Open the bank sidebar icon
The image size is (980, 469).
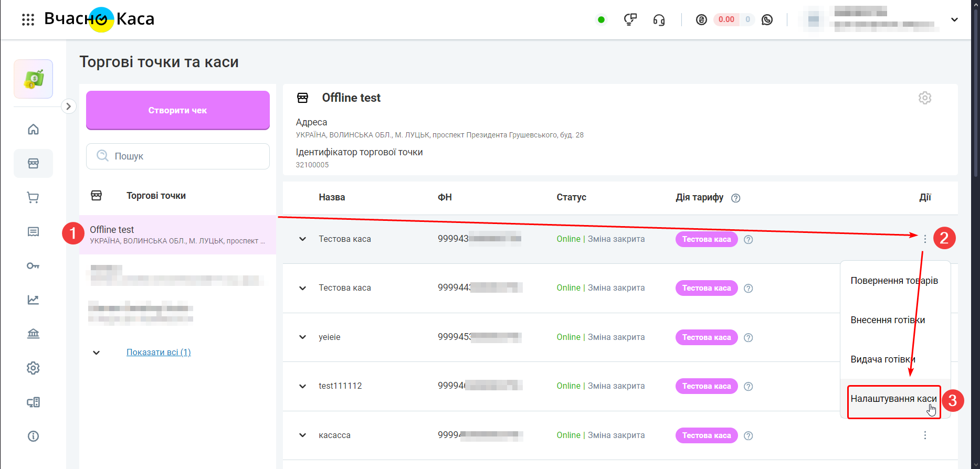(x=33, y=334)
